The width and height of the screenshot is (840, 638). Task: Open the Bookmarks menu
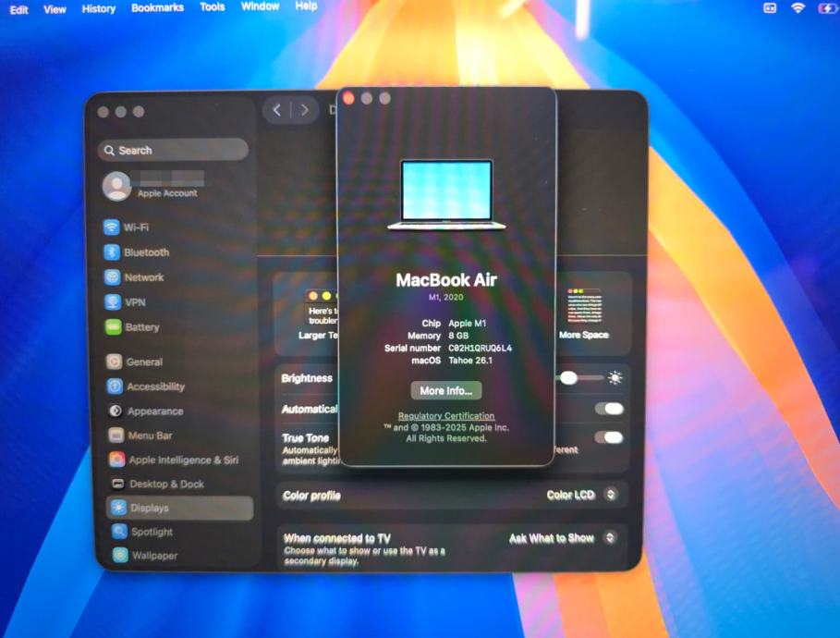157,7
